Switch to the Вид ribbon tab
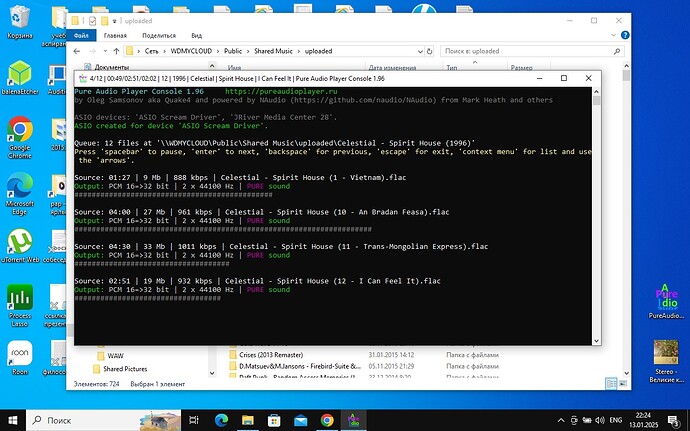The width and height of the screenshot is (690, 431). [196, 35]
